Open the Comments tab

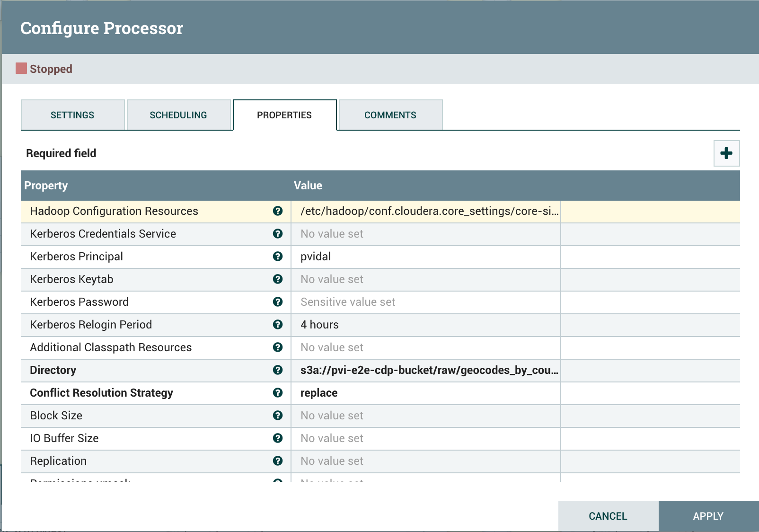click(390, 115)
